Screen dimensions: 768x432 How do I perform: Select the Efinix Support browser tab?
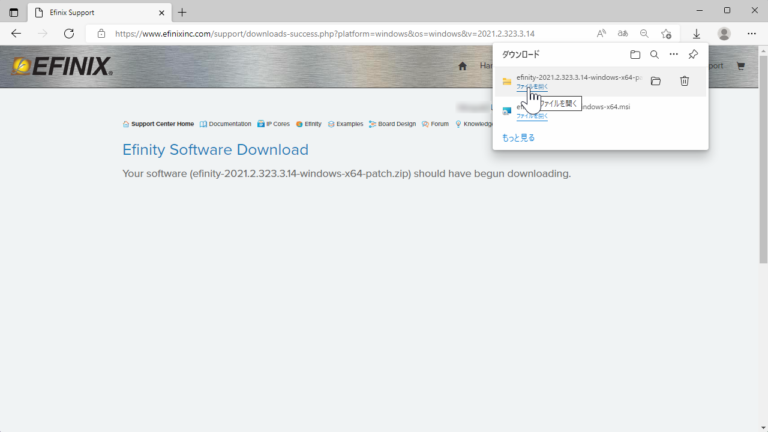[x=90, y=11]
